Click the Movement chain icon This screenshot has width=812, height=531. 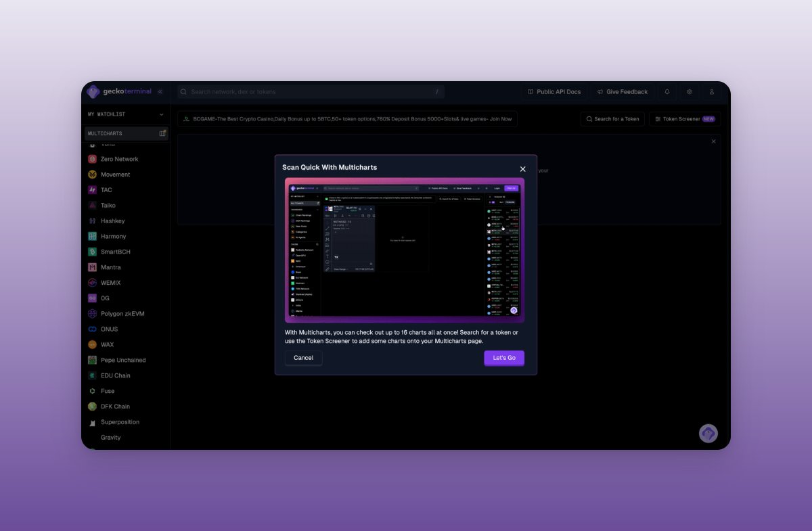(93, 175)
